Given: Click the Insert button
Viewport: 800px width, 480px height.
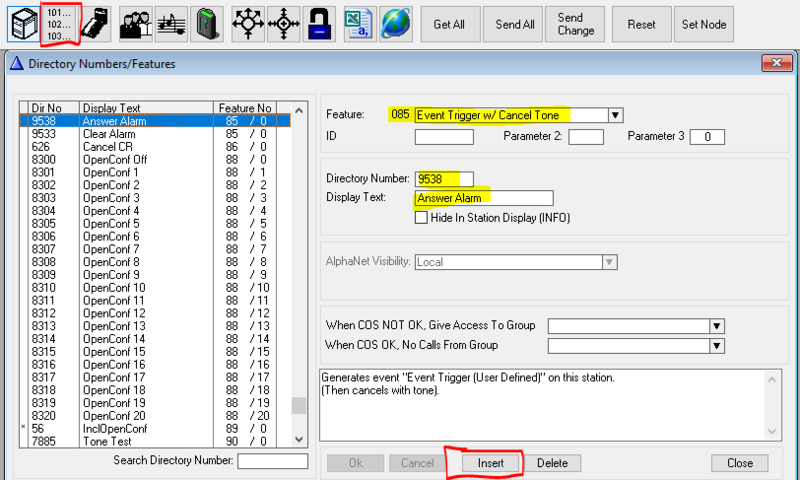Looking at the screenshot, I should point(491,463).
